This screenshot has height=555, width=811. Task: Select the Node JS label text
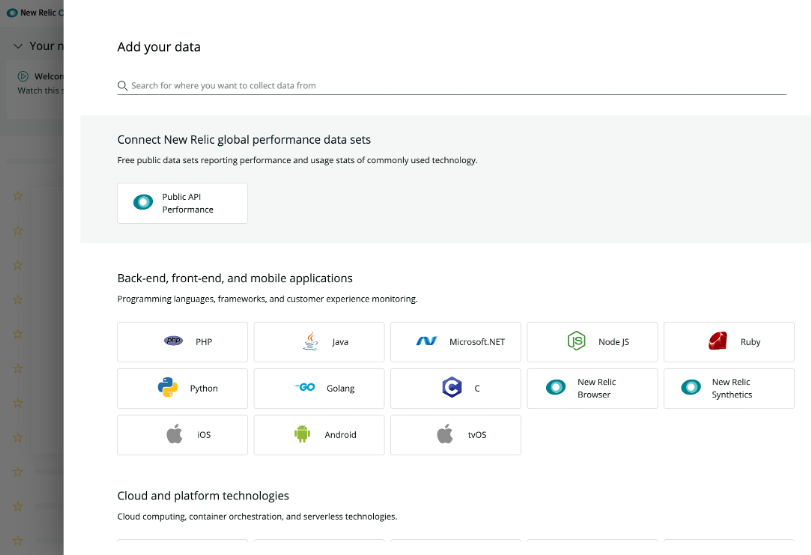[613, 342]
